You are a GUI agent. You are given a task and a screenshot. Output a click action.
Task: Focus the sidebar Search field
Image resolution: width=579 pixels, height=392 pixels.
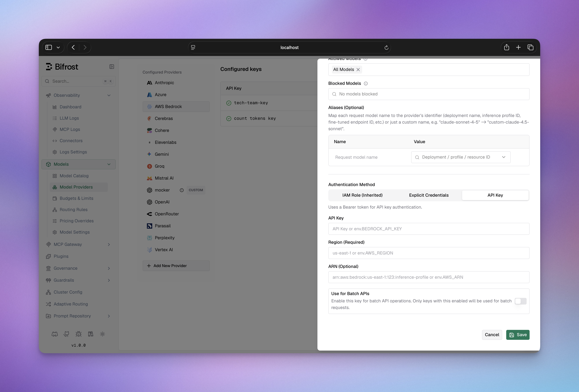click(x=78, y=81)
